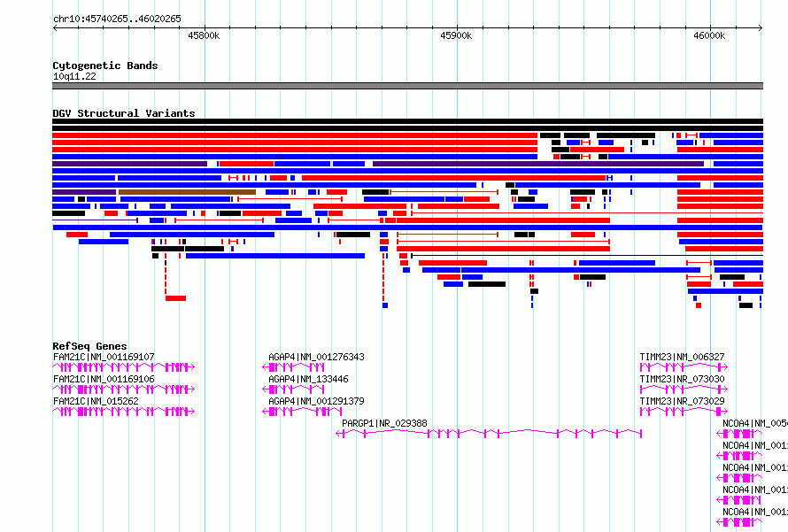Click the right arrow at the ruler end

click(x=761, y=27)
